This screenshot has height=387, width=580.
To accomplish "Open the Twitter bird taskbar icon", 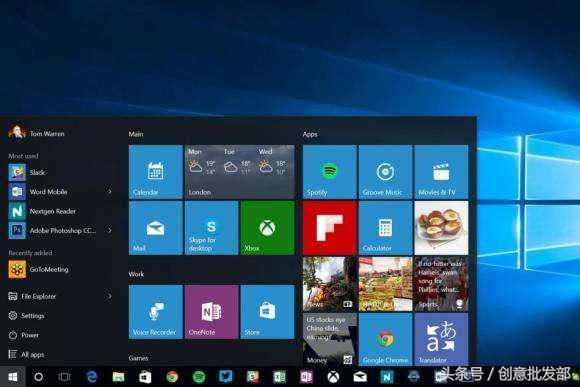I will tap(226, 377).
